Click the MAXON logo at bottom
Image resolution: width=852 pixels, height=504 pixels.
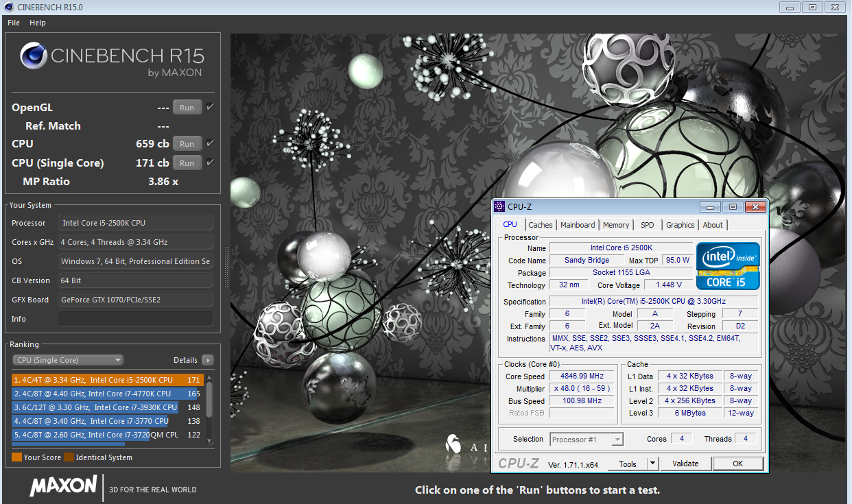click(63, 486)
